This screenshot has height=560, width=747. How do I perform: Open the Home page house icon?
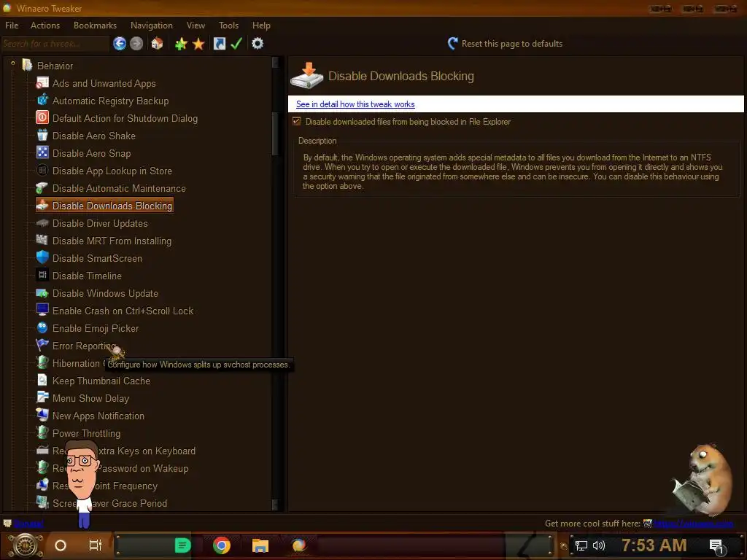(157, 44)
